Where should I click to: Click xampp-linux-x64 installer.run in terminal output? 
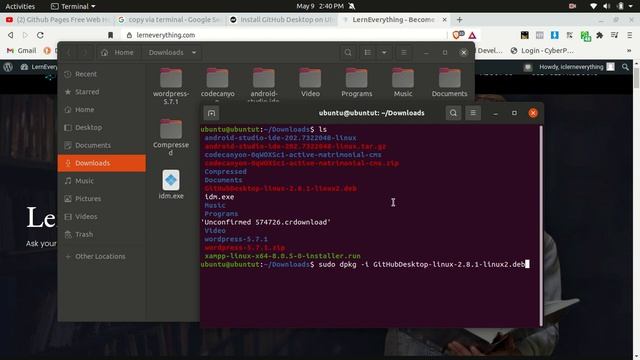tap(282, 256)
